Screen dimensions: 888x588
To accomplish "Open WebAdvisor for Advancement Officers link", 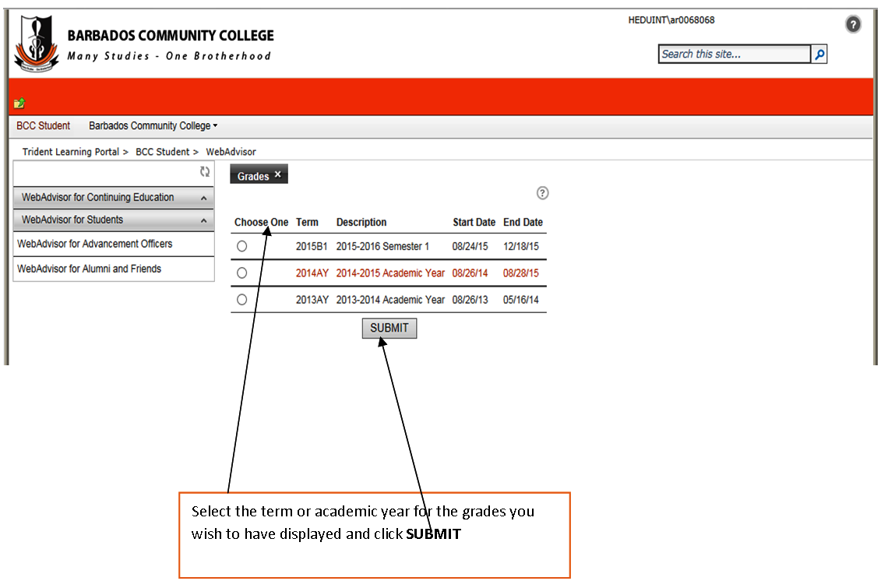I will point(95,244).
